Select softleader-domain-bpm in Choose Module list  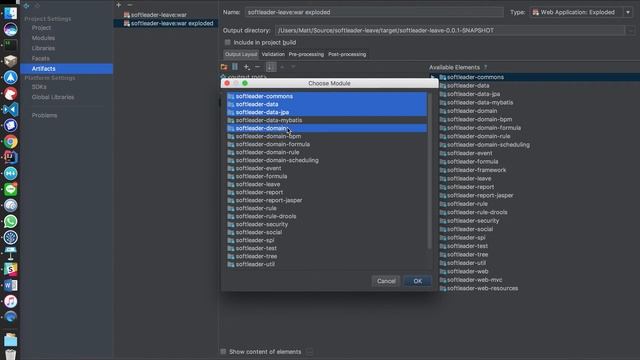click(x=327, y=136)
